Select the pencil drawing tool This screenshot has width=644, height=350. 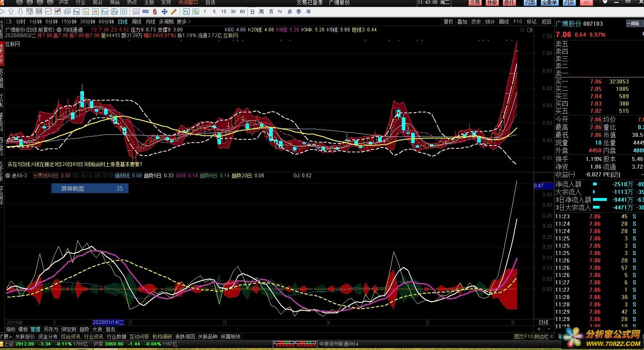174,11
